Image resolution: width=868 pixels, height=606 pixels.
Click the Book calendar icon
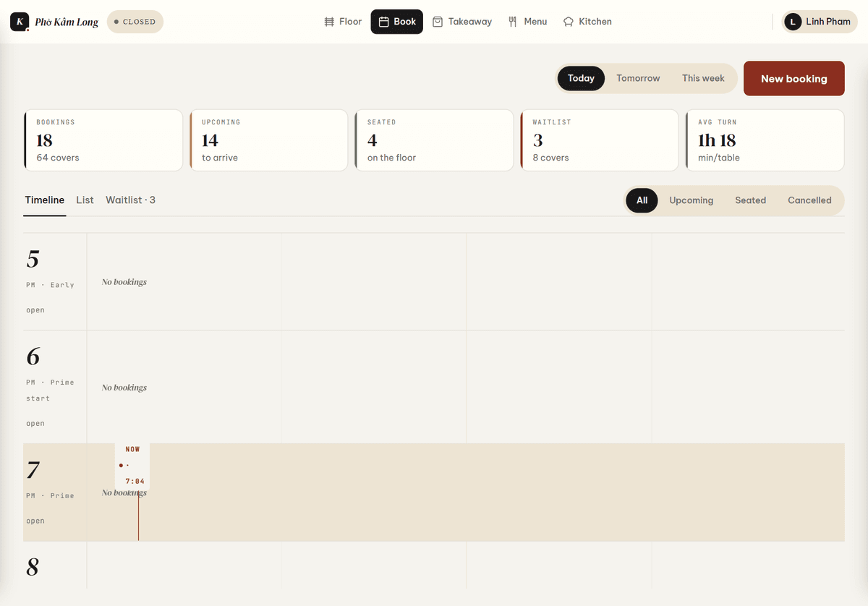coord(384,22)
